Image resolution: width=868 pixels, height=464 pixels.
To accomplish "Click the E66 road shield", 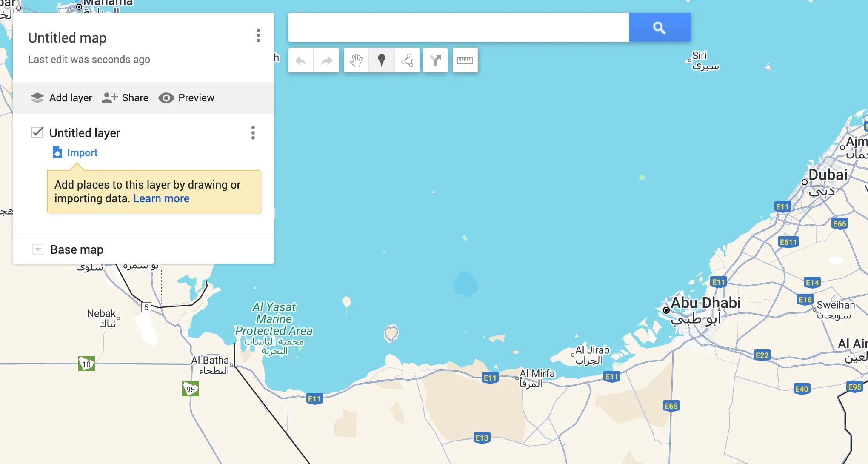I will [x=839, y=223].
